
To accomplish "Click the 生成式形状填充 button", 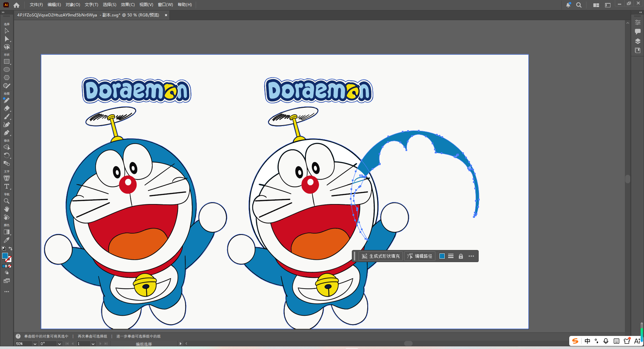I will 381,256.
